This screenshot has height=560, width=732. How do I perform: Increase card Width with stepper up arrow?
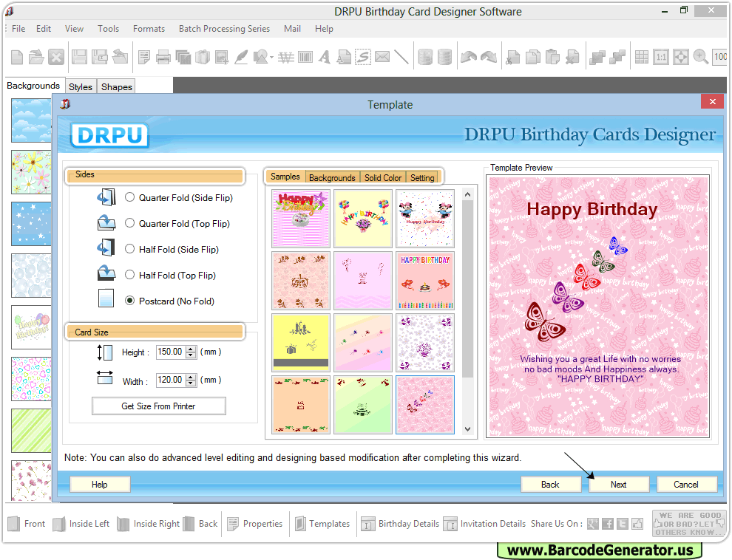[191, 377]
